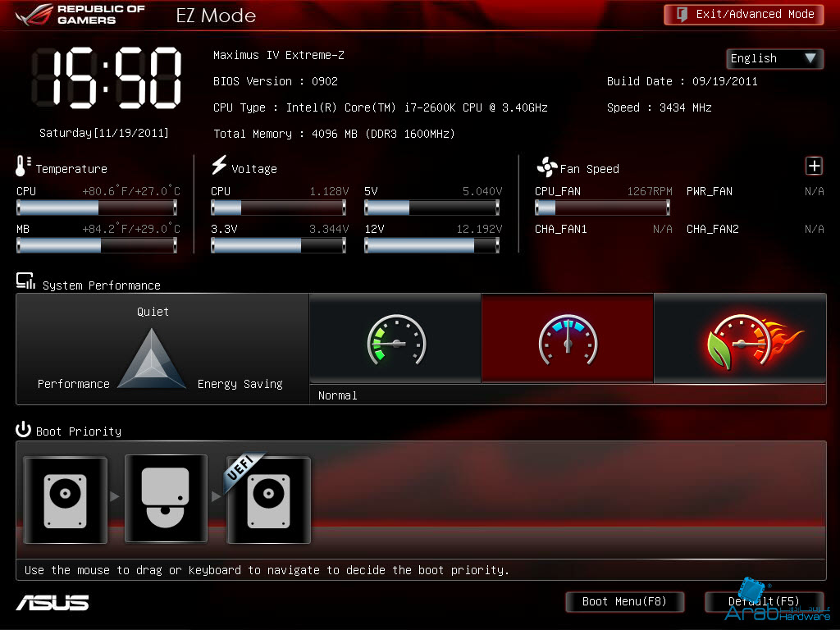840x630 pixels.
Task: Click the System Performance monitor icon
Action: [25, 281]
